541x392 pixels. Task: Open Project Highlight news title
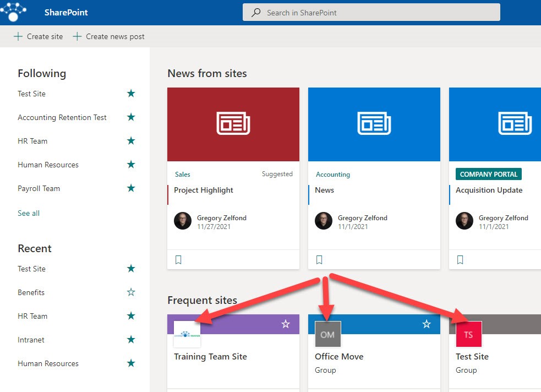(204, 190)
